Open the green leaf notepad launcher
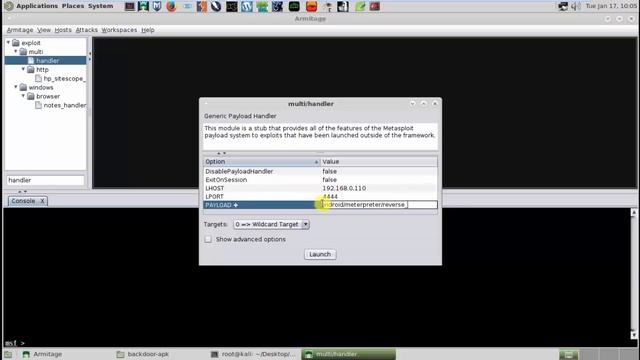 (360, 6)
